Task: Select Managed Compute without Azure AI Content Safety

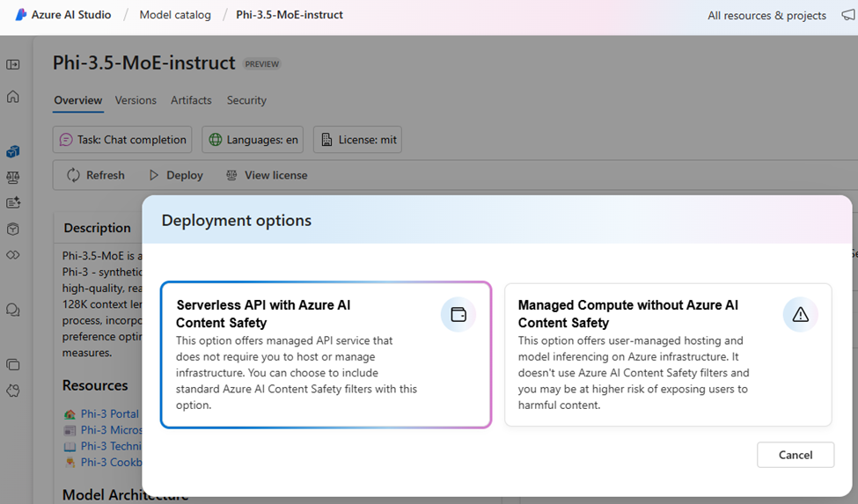Action: (668, 354)
